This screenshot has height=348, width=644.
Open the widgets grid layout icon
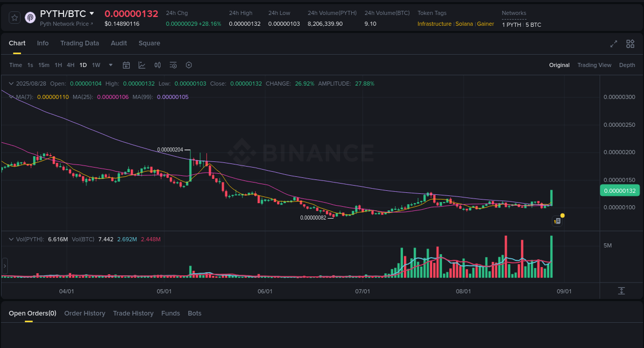[x=630, y=44]
